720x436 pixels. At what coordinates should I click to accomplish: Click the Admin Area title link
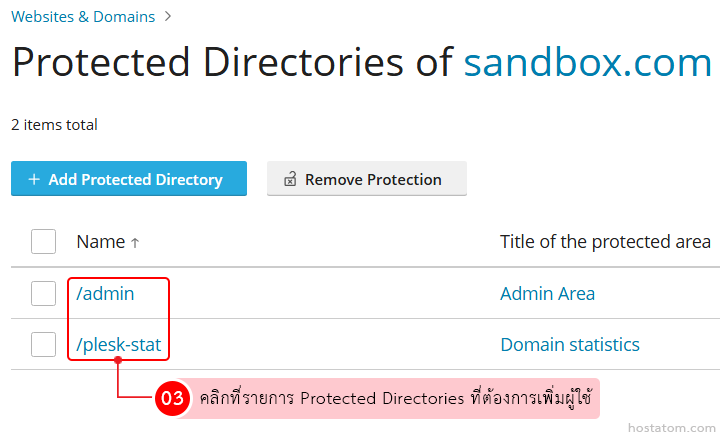coord(547,294)
